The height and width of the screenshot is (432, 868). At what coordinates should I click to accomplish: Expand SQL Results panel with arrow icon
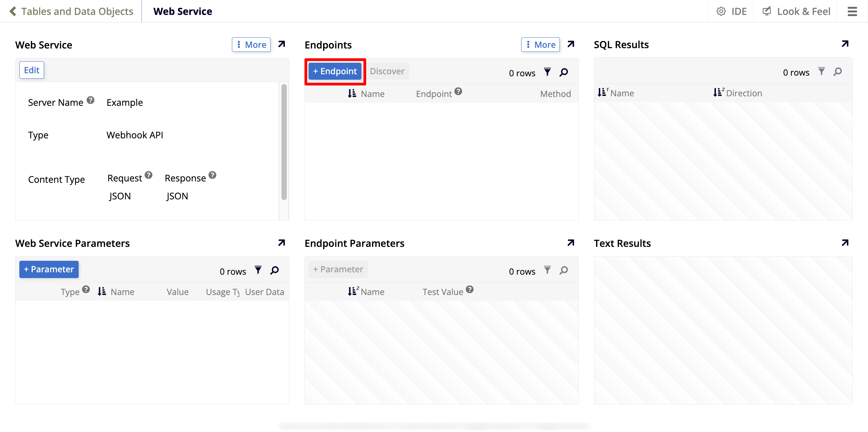[845, 44]
